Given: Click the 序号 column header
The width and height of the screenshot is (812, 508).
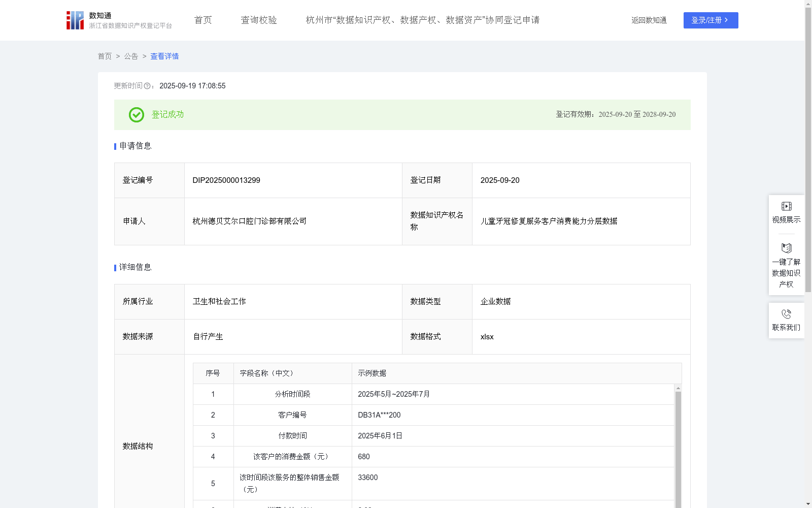Looking at the screenshot, I should tap(213, 373).
